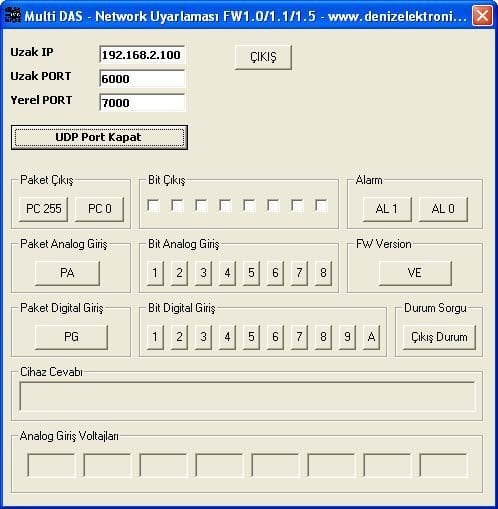Click Bit Analog Giriş button 5
The width and height of the screenshot is (498, 509).
(x=251, y=273)
